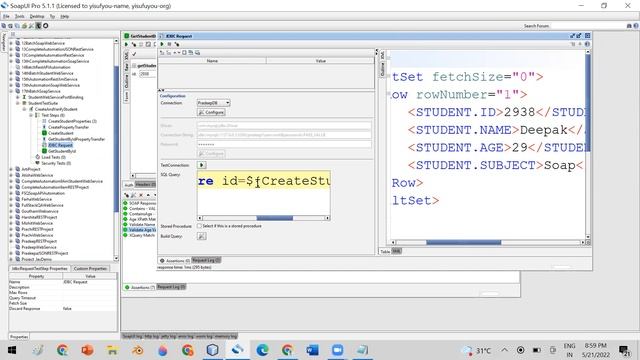Switch to Outline vertical tab in request editor
This screenshot has width=640, height=360.
(127, 81)
